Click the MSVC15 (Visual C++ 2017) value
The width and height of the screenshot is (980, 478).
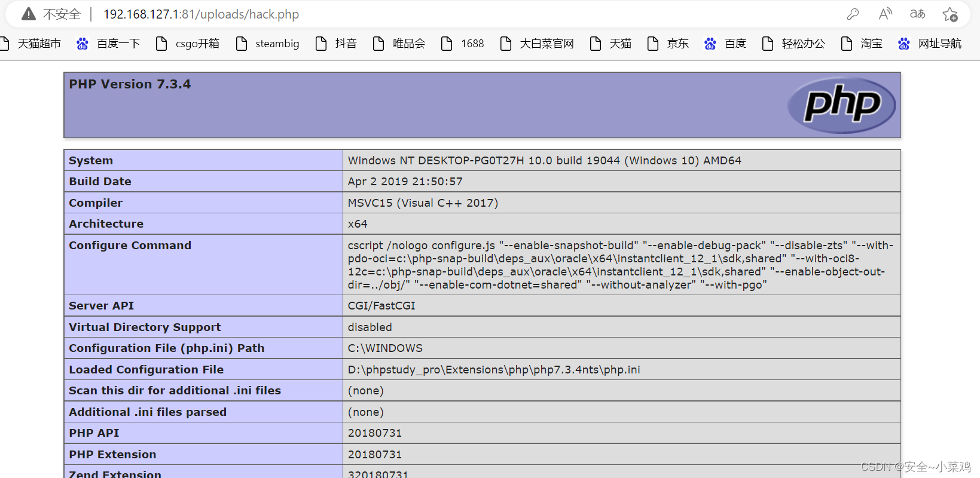[423, 203]
